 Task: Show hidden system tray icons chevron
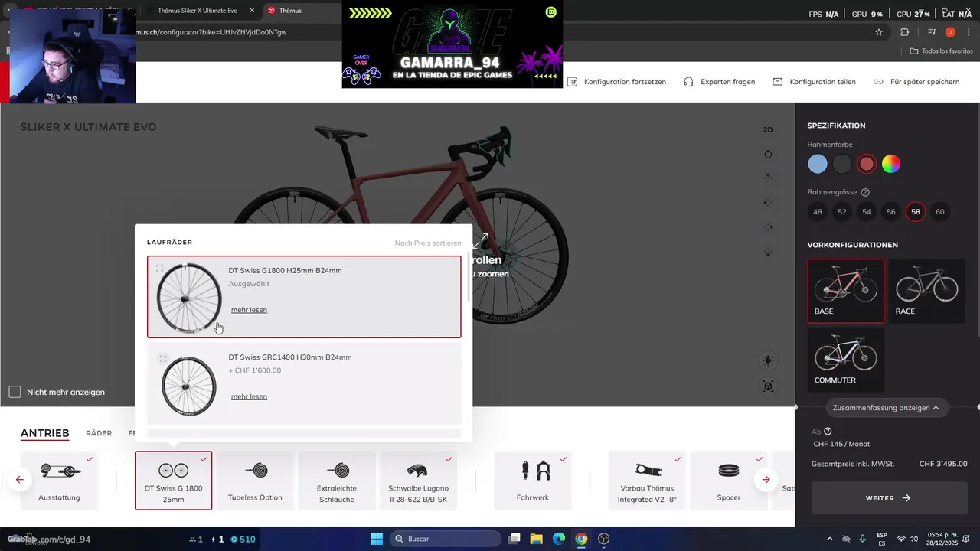click(x=829, y=539)
